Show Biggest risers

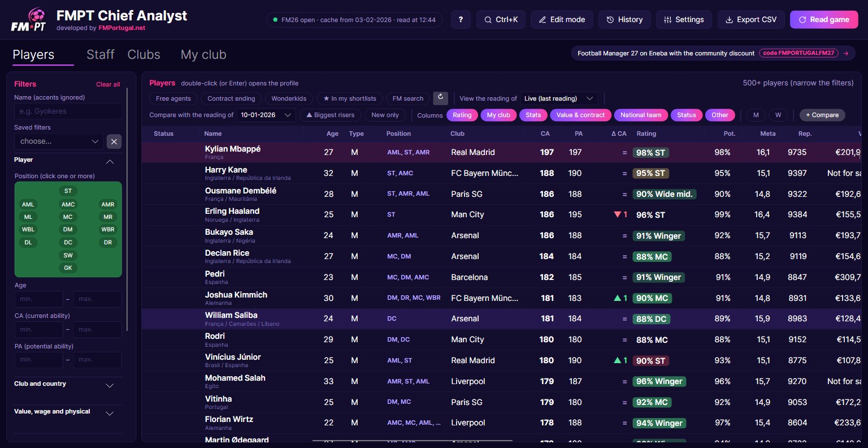pyautogui.click(x=331, y=115)
